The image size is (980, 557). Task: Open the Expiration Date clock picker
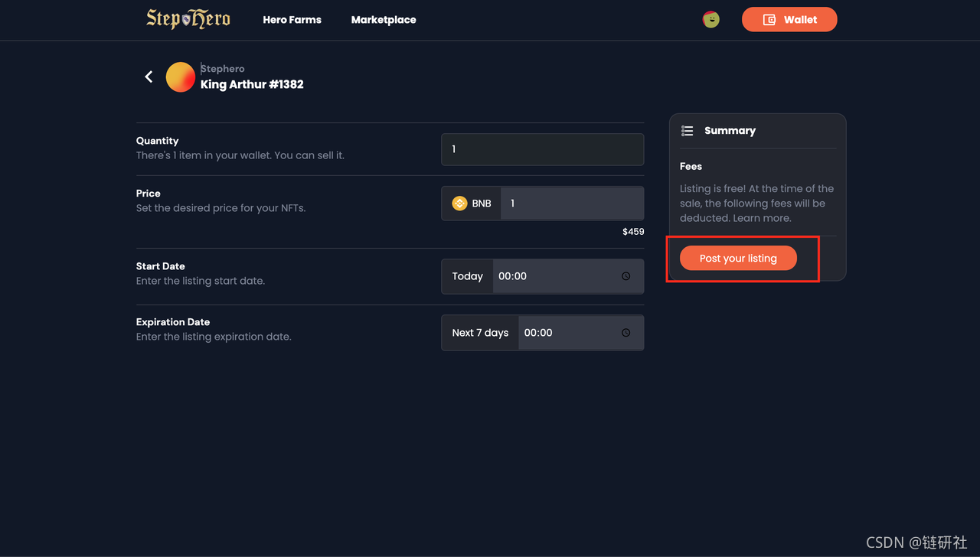(x=626, y=333)
